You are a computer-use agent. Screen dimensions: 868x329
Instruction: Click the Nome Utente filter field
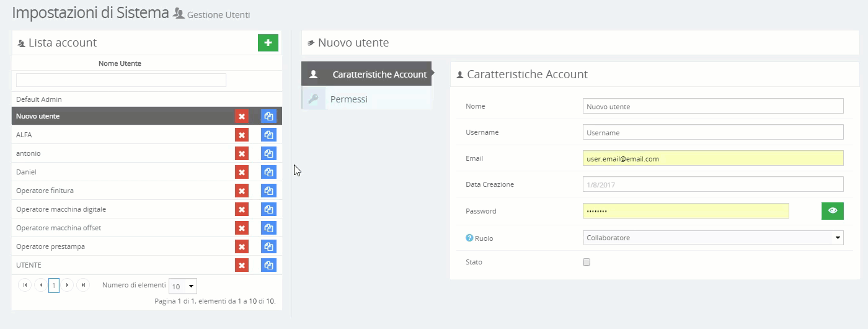pos(121,80)
